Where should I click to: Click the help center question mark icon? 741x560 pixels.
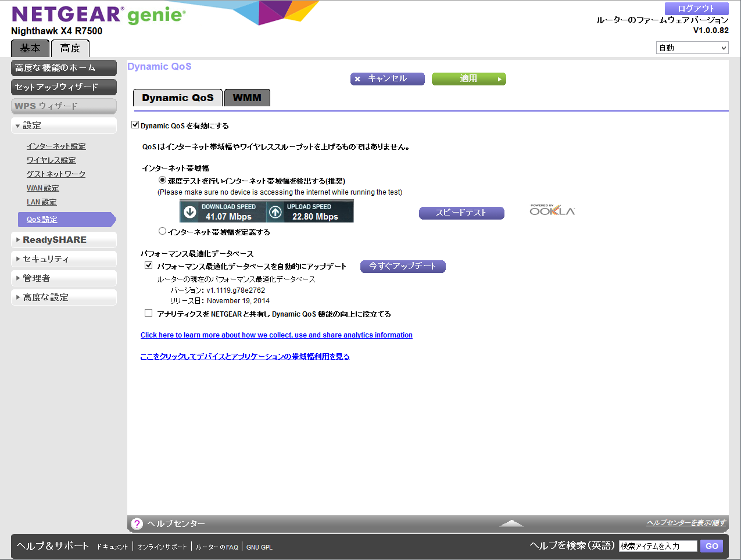pyautogui.click(x=137, y=524)
